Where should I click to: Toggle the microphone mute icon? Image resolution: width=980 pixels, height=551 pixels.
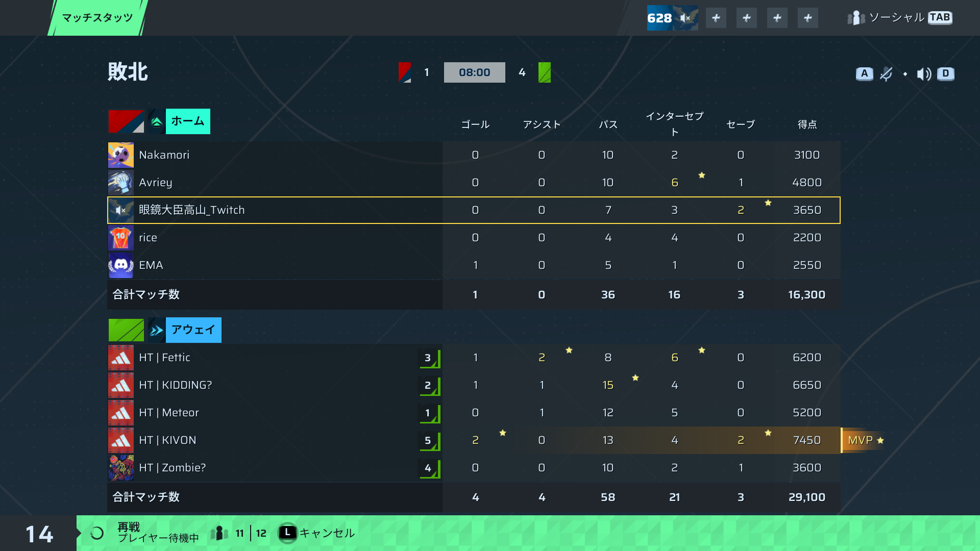887,74
